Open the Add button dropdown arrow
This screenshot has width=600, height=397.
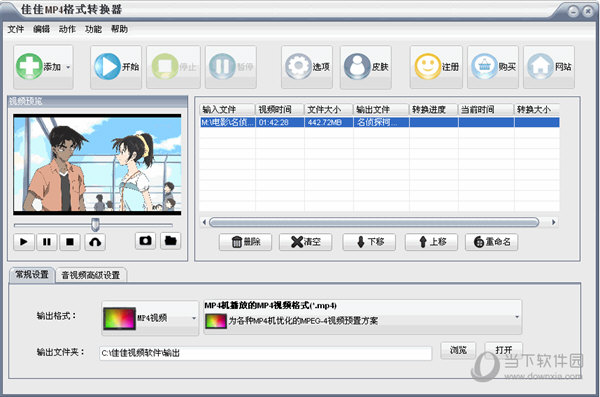(68, 67)
